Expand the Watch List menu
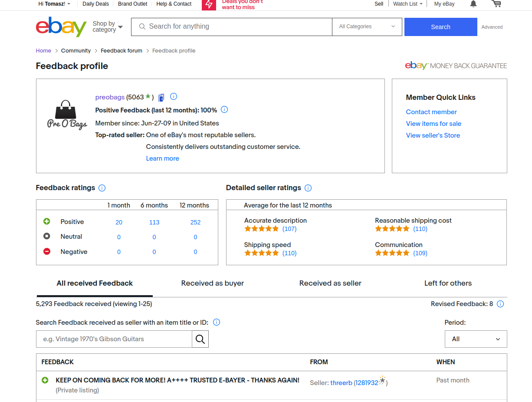 [x=407, y=4]
